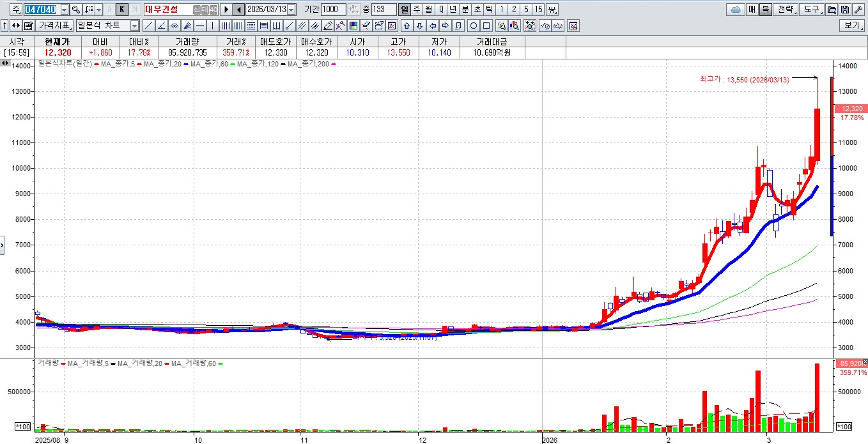Image resolution: width=868 pixels, height=444 pixels.
Task: Click the cloud icon in top-right toolbar
Action: (736, 10)
